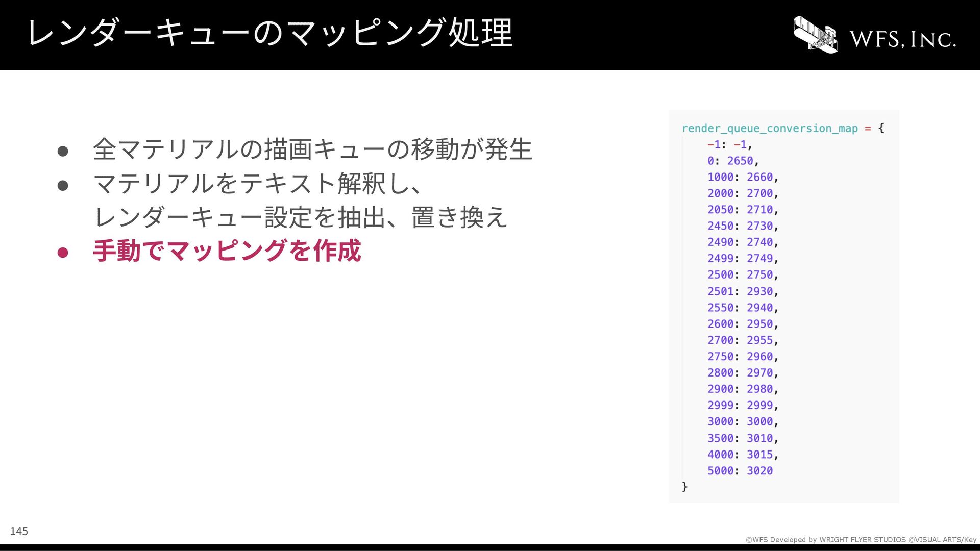Click code line 1000: 2660
This screenshot has width=980, height=551.
click(743, 178)
